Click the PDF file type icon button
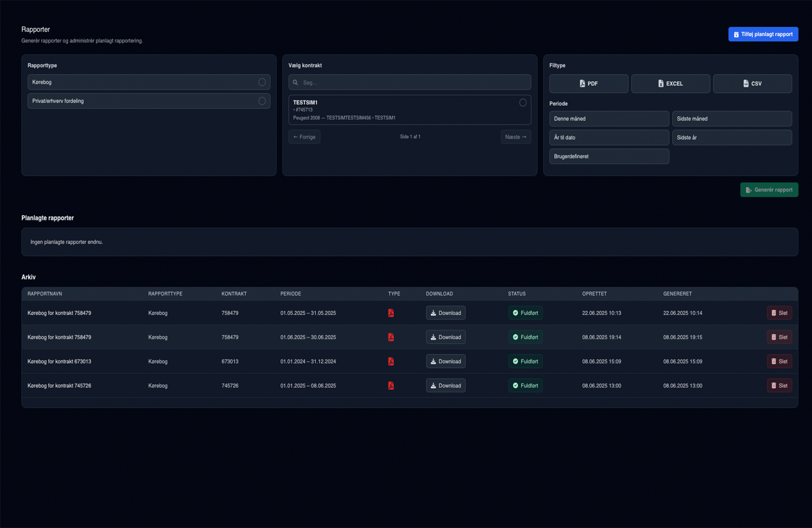Viewport: 812px width, 528px height. pyautogui.click(x=588, y=84)
